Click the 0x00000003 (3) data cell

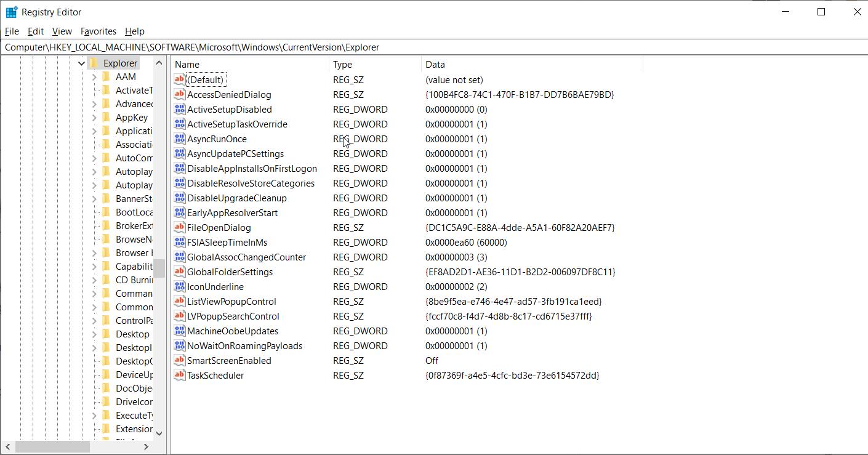point(456,257)
